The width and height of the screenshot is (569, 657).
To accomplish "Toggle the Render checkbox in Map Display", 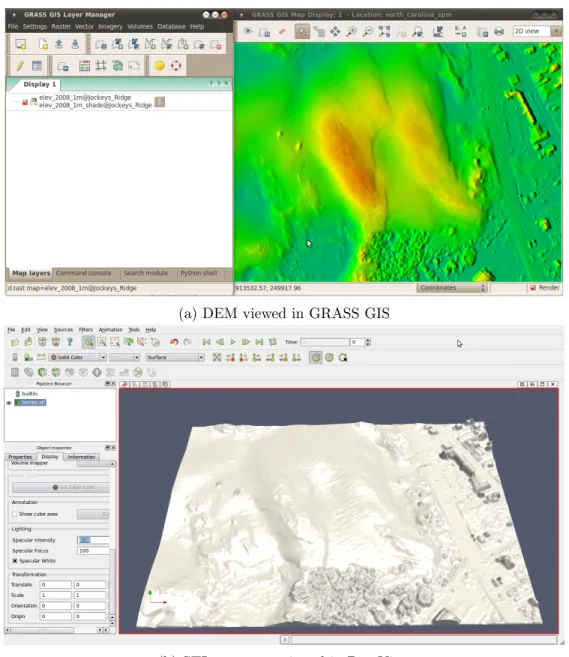I will (533, 288).
